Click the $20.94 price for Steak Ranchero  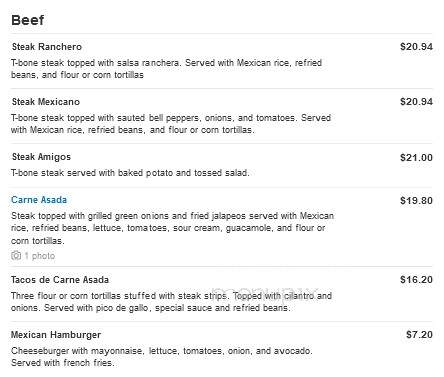(416, 47)
